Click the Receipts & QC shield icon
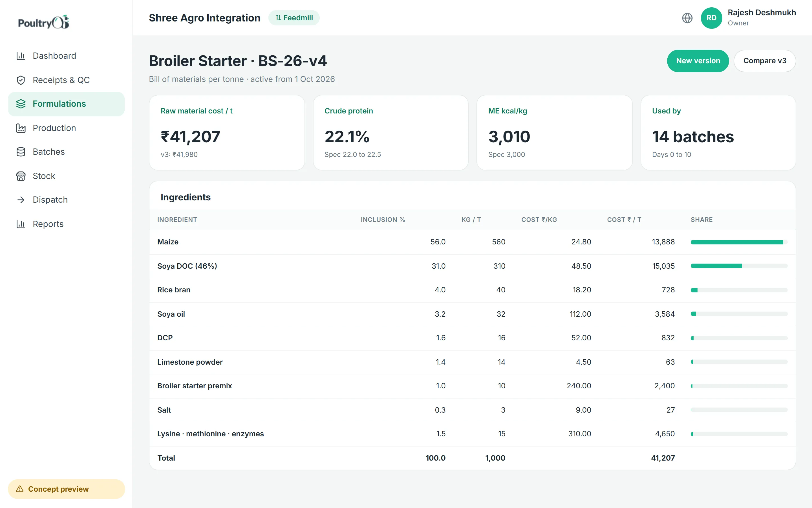This screenshot has height=508, width=812. (x=21, y=80)
